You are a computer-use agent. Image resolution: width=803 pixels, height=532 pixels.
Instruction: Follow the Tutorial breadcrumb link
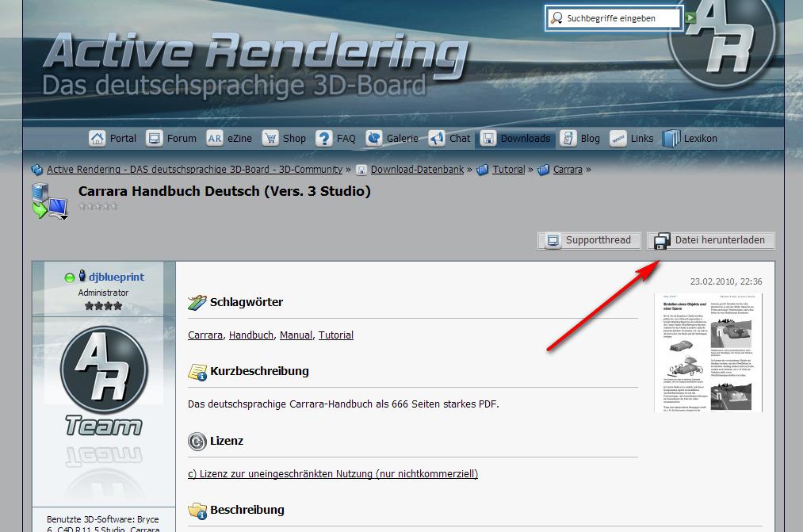coord(509,170)
